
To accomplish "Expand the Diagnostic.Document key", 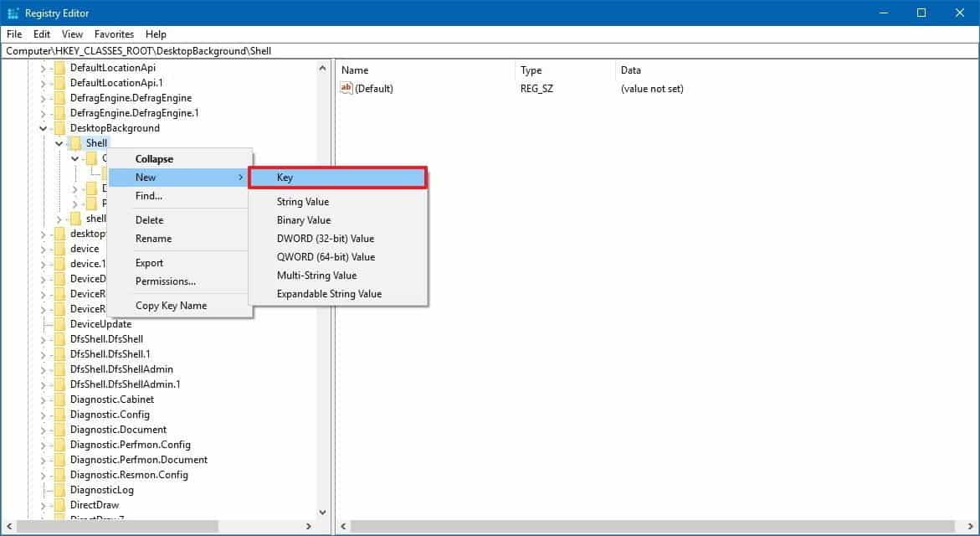I will coord(44,430).
